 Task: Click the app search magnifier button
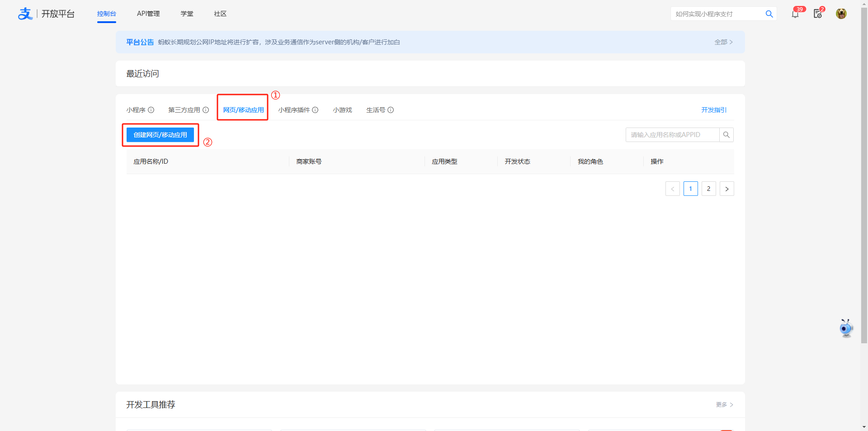tap(726, 135)
